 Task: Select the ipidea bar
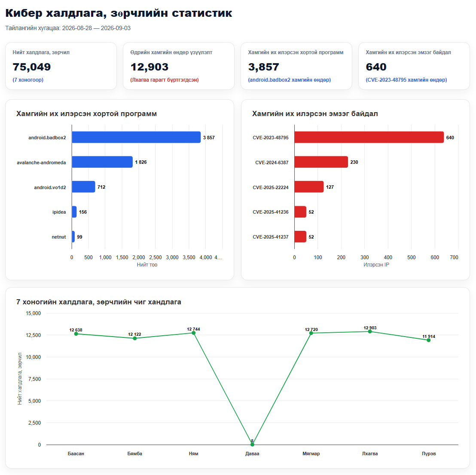coord(74,212)
